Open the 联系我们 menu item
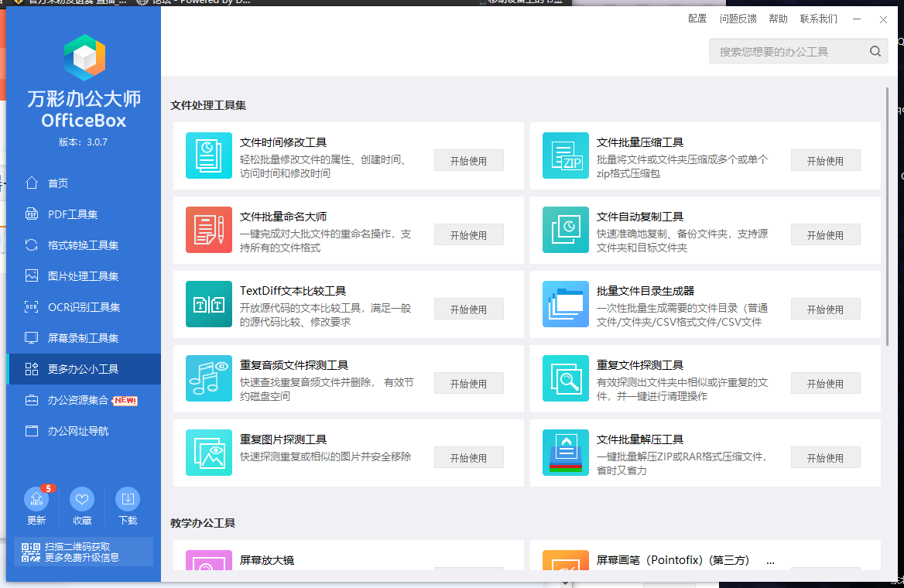 tap(819, 19)
